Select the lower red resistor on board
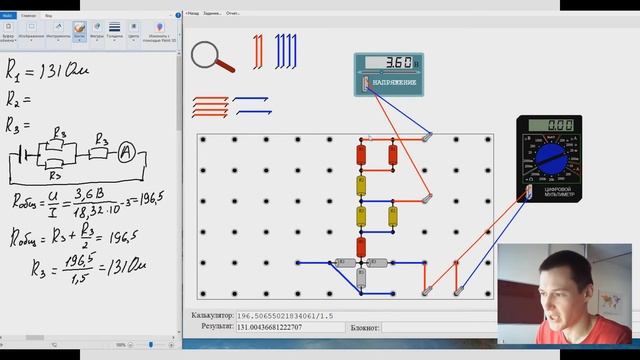Screen dimensions: 640x360 (361, 247)
